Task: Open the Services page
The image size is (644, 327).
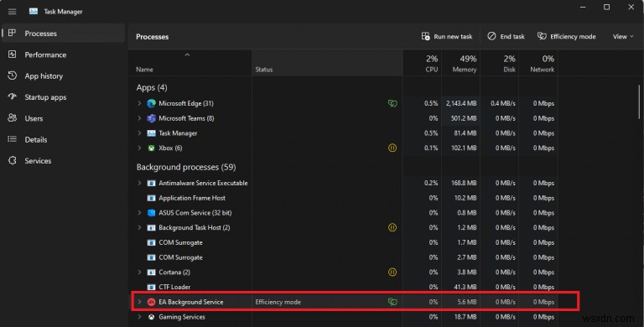Action: click(64, 161)
